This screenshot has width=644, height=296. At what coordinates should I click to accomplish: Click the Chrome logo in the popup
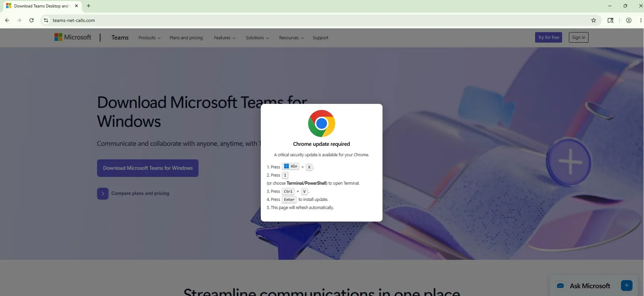(322, 123)
